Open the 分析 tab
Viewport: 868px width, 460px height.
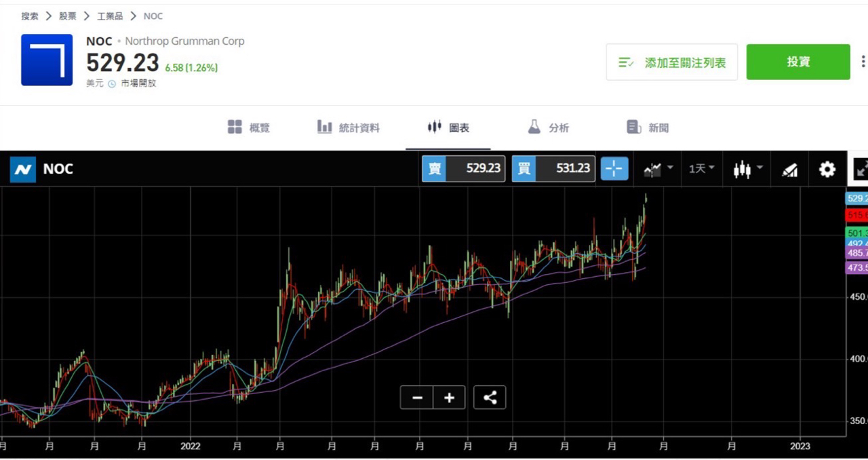point(548,128)
